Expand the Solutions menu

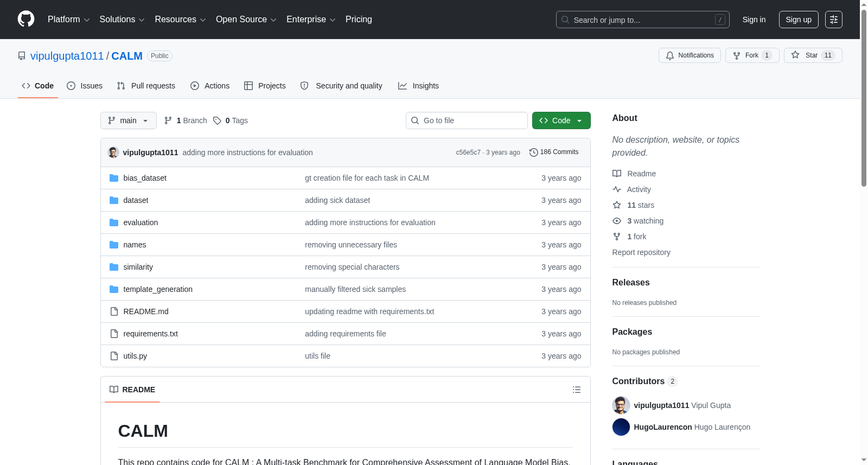[x=122, y=20]
